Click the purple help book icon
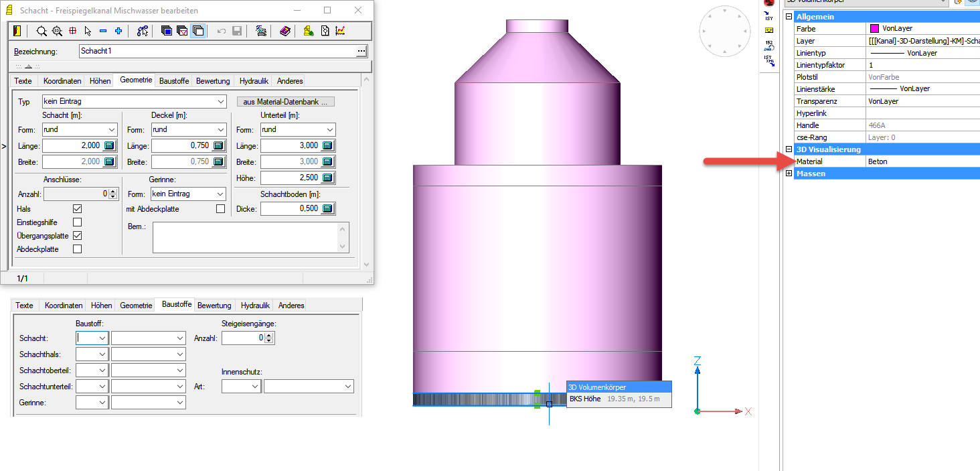The image size is (980, 471). tap(285, 31)
